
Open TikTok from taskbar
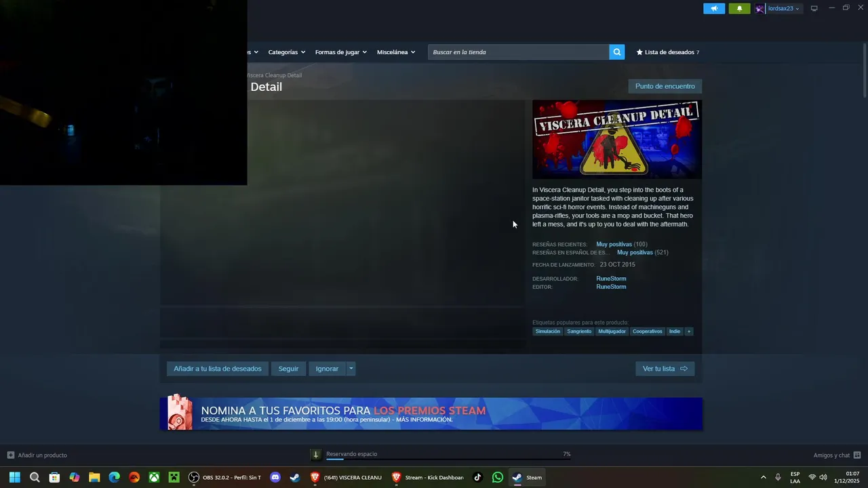click(x=477, y=477)
